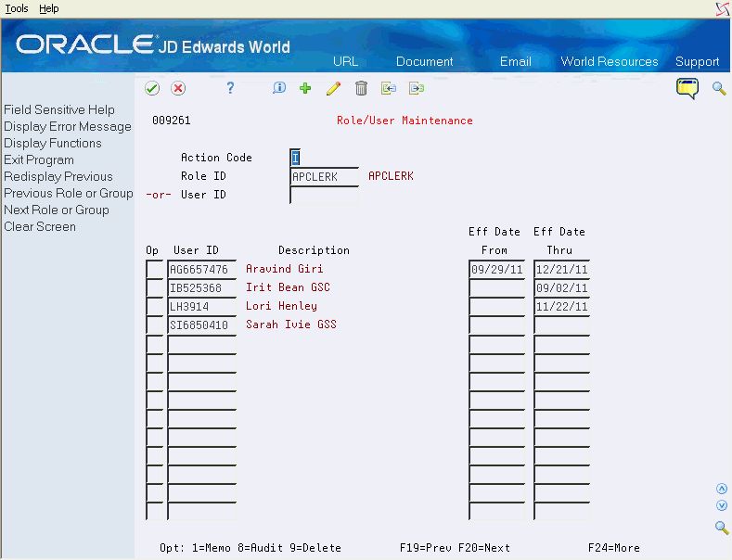Click Eff Date Thru 09/02/11 field

coord(562,288)
